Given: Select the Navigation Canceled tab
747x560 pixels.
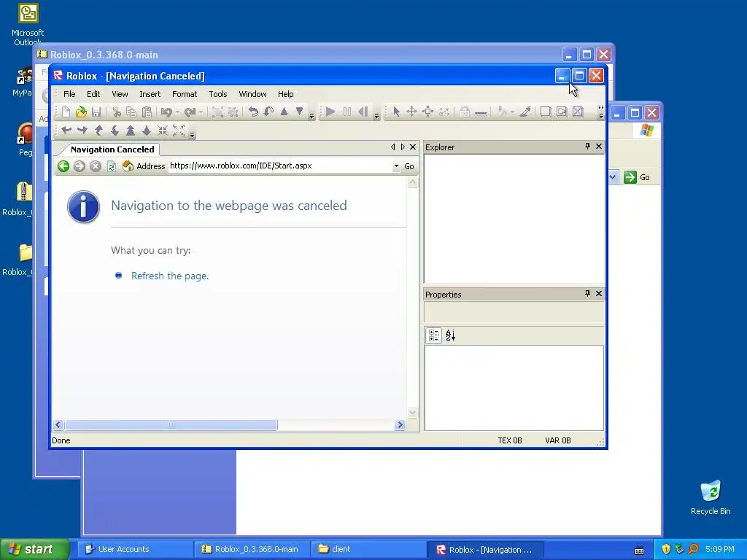Looking at the screenshot, I should [112, 149].
